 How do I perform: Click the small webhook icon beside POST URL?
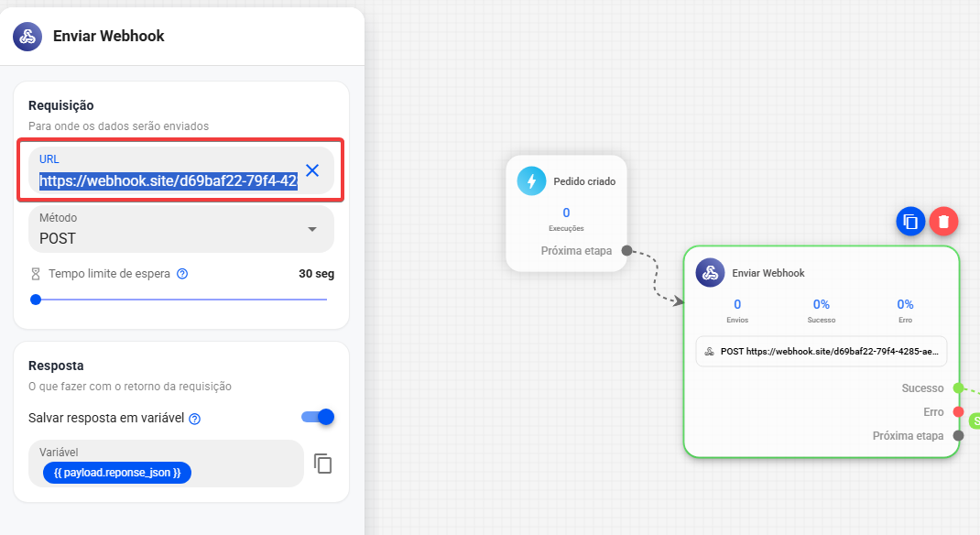point(710,351)
